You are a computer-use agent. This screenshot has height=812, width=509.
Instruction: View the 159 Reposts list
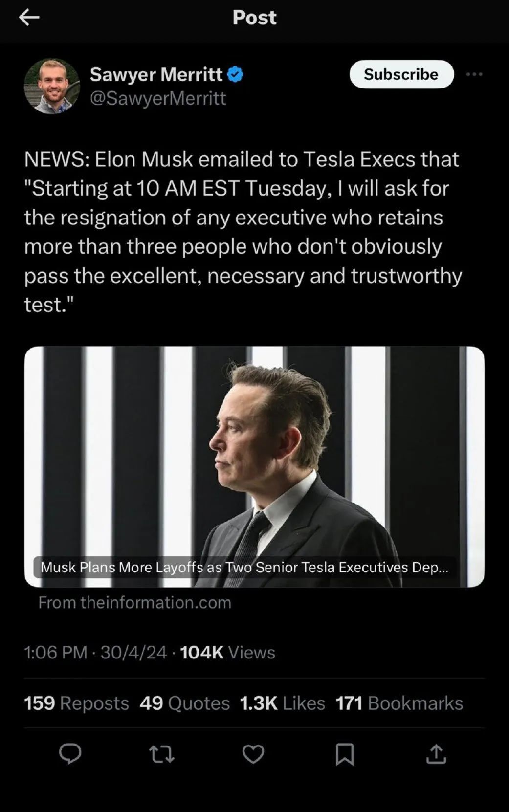pyautogui.click(x=76, y=703)
